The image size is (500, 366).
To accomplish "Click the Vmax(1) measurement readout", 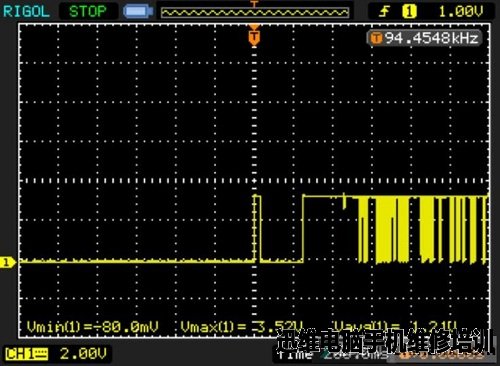I will click(241, 327).
